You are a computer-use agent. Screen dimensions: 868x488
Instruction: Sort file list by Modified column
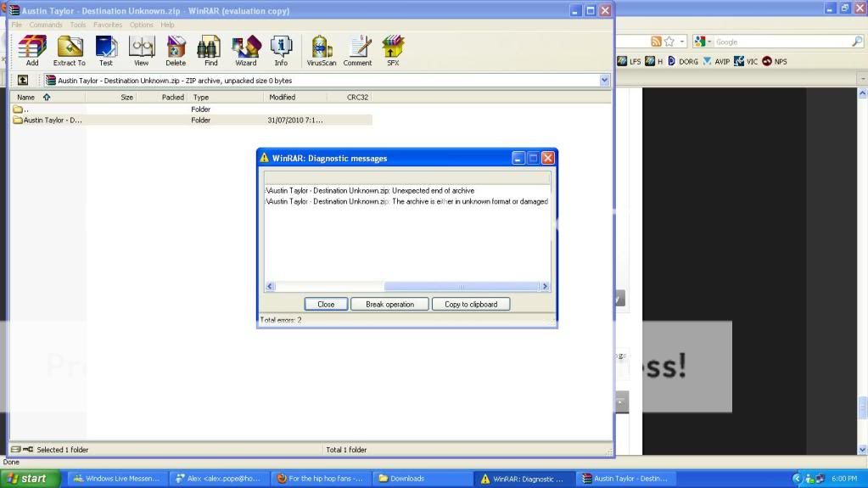tap(295, 97)
